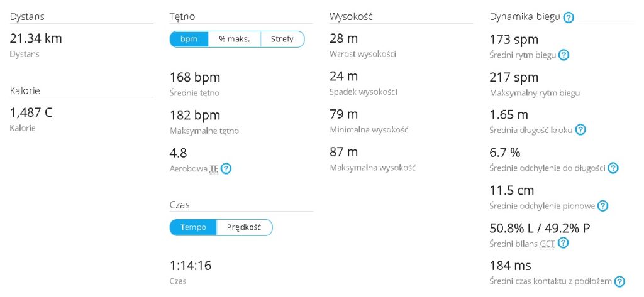Click the Tętno section heading
644x297 pixels.
182,17
